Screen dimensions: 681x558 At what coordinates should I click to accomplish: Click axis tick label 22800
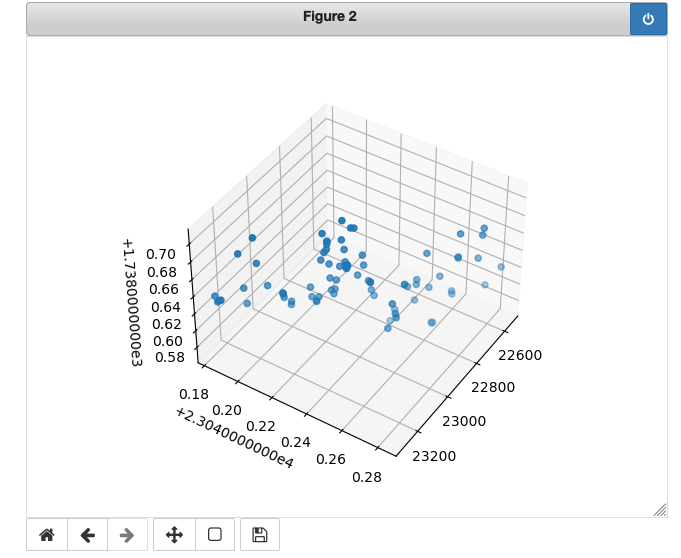(493, 387)
